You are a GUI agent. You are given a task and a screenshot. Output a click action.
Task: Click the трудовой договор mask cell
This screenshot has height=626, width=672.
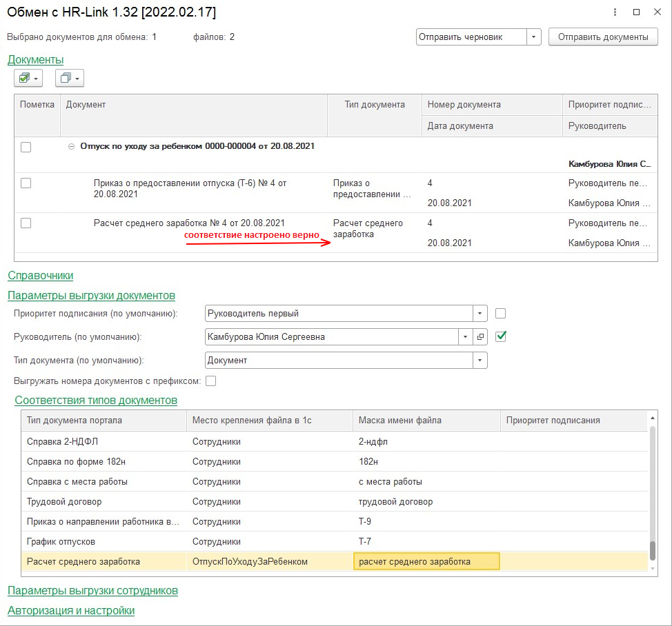[427, 502]
